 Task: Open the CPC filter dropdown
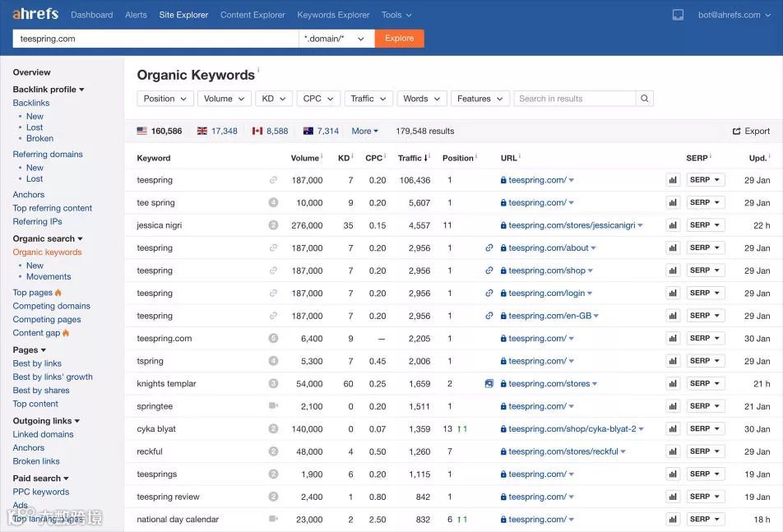click(x=318, y=99)
